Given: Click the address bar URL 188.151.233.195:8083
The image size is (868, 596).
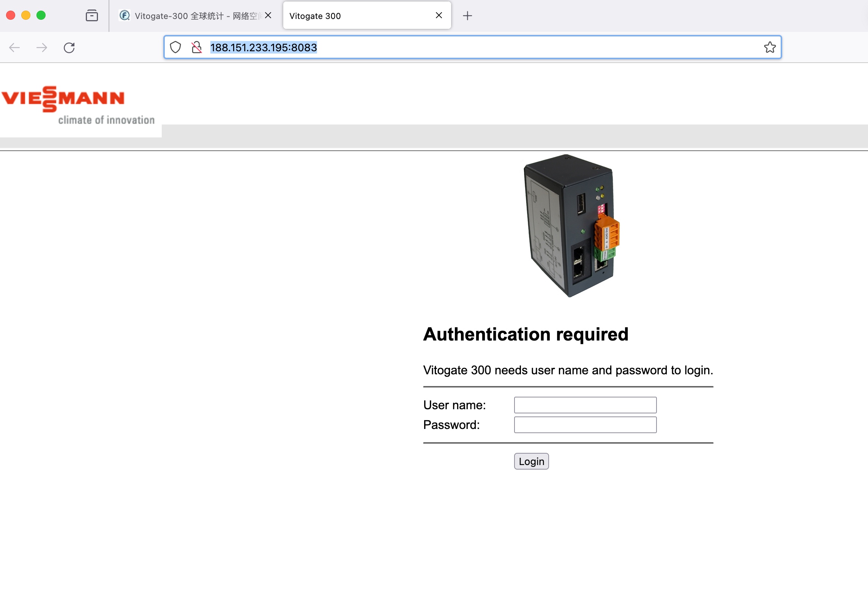Looking at the screenshot, I should (264, 47).
